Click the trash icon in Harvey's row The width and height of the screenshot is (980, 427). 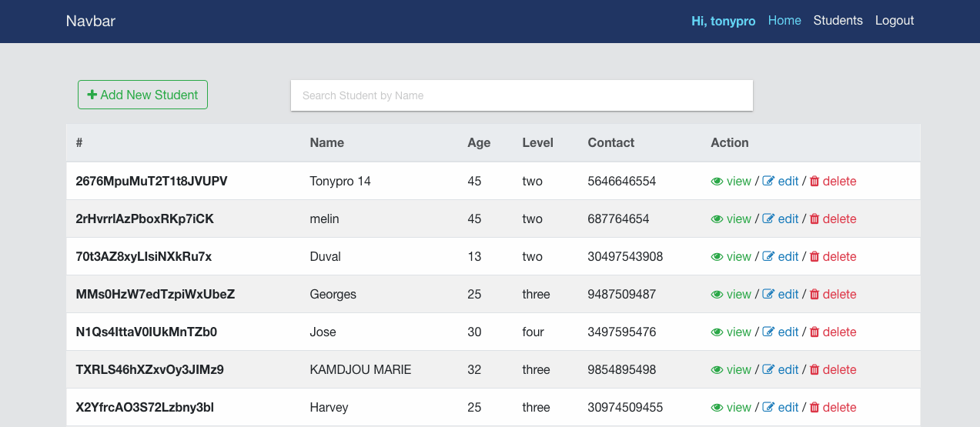pyautogui.click(x=814, y=408)
